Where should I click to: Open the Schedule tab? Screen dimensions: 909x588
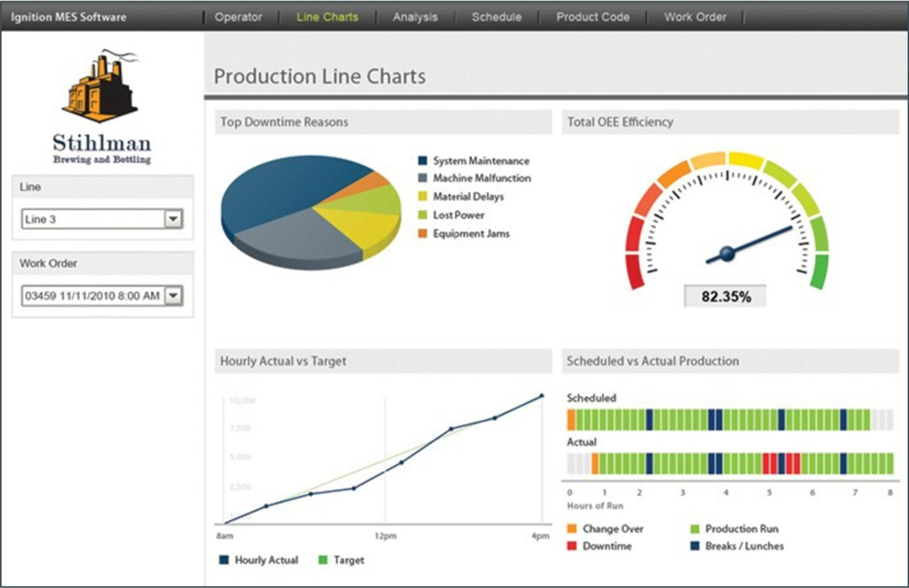[x=497, y=17]
